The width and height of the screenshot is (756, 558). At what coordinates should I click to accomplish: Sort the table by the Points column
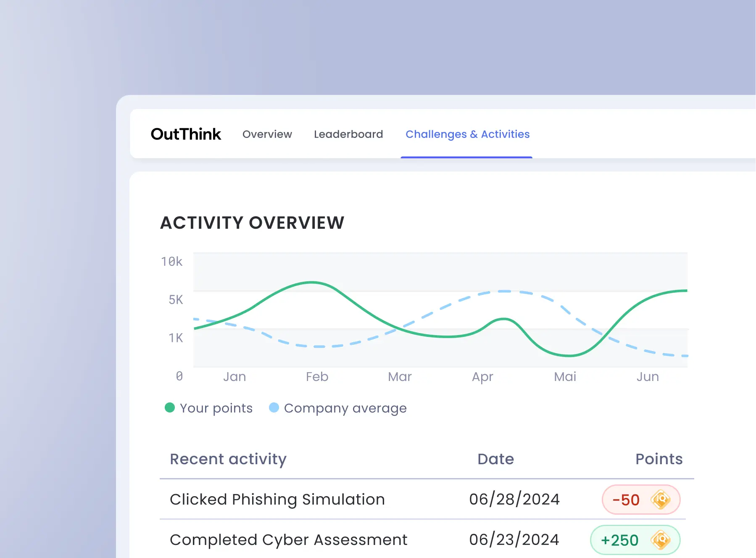[x=659, y=459]
